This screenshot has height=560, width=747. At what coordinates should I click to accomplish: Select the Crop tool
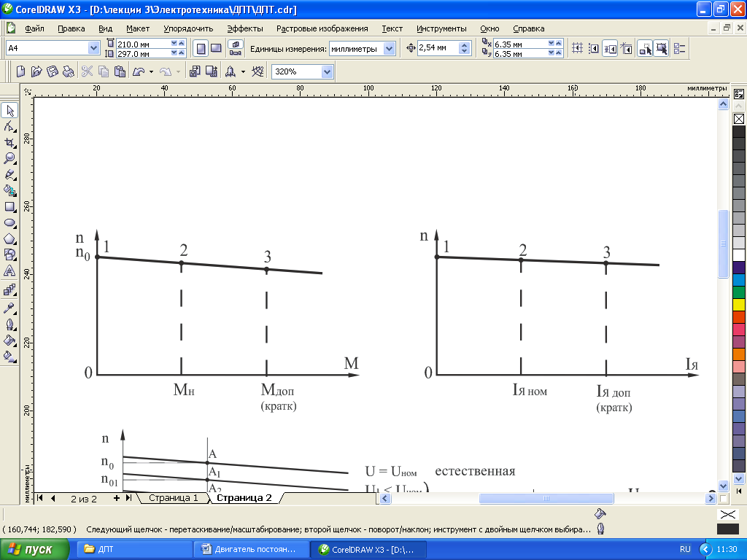[x=9, y=142]
